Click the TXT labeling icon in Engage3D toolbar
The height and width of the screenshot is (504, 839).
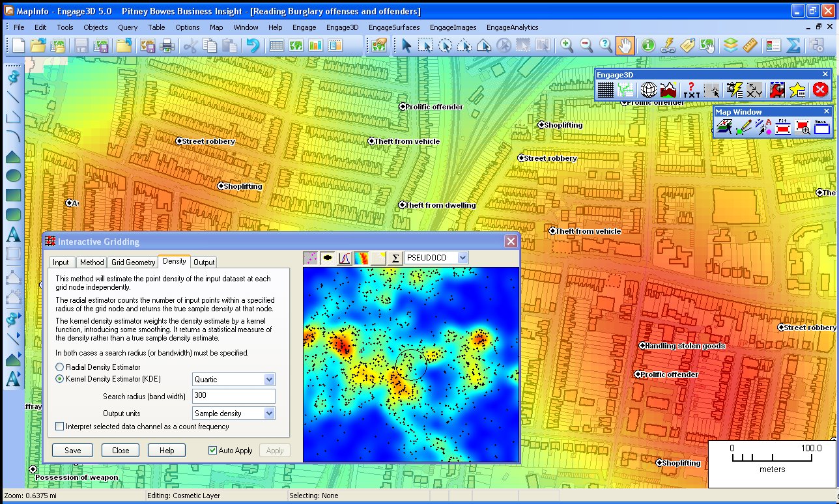(691, 91)
